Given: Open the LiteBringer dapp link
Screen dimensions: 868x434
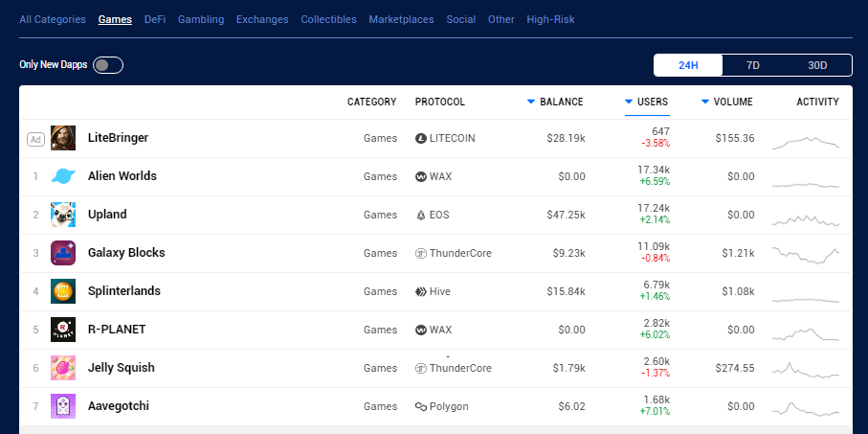Looking at the screenshot, I should (x=118, y=137).
